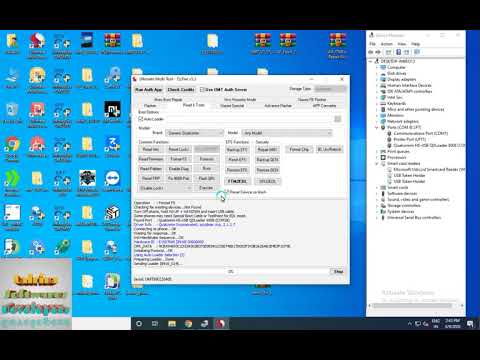Click the Backup EFS button
Image resolution: width=480 pixels, height=360 pixels.
[237, 150]
